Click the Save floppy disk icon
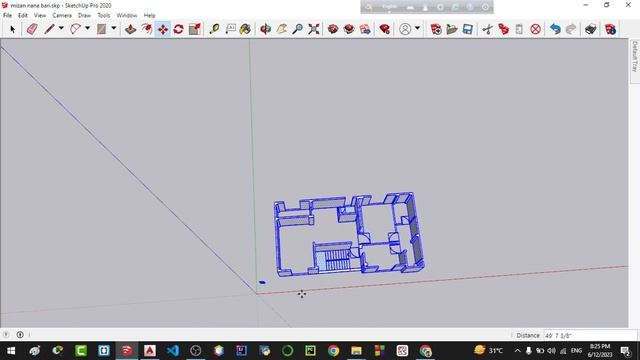 468,29
